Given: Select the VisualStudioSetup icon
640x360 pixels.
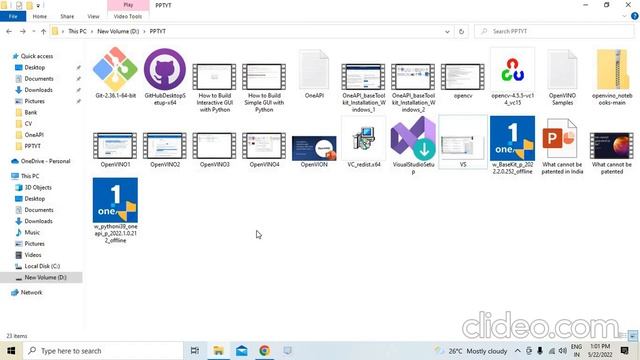Looking at the screenshot, I should point(413,138).
